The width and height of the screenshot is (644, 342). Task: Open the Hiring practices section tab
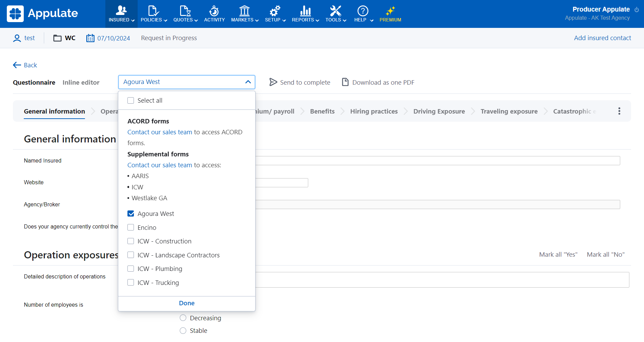(x=374, y=111)
